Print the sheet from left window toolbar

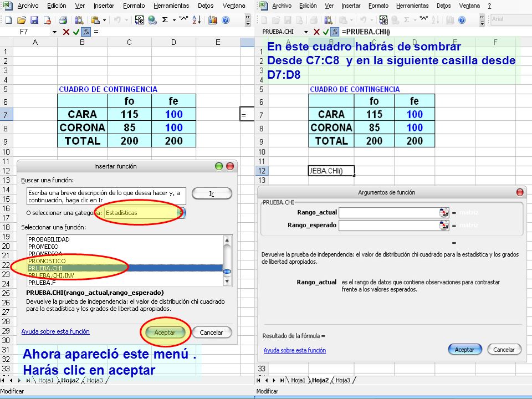tap(63, 20)
